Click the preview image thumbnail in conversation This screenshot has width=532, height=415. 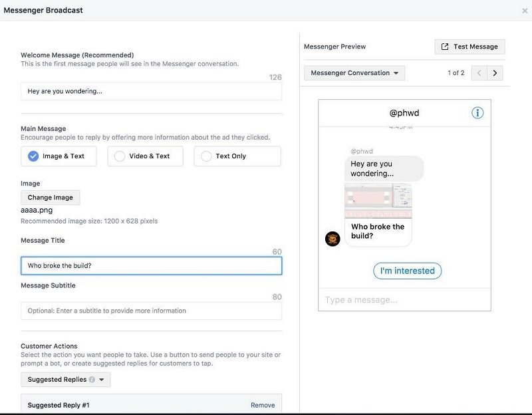[x=378, y=200]
